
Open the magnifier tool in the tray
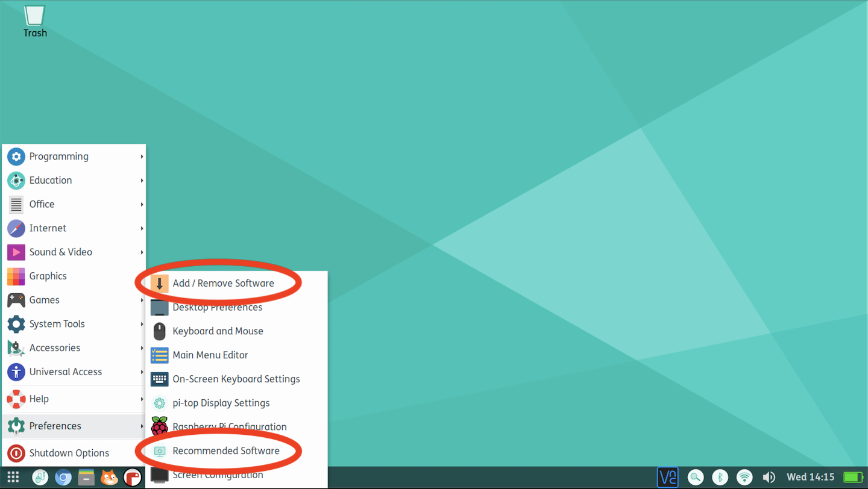696,478
